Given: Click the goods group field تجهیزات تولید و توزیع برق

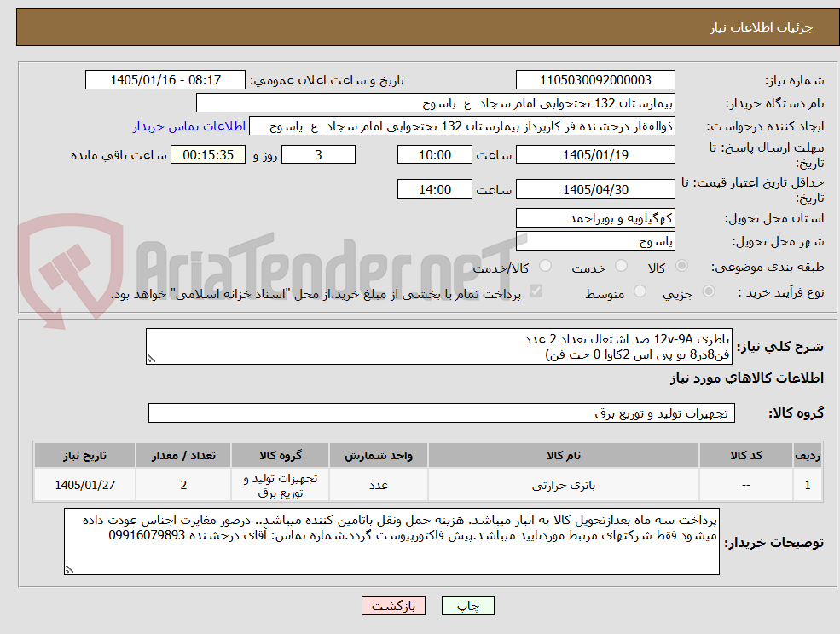Looking at the screenshot, I should click(x=442, y=412).
